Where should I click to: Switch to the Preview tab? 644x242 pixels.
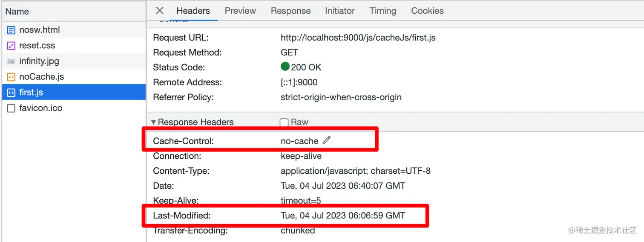click(240, 11)
